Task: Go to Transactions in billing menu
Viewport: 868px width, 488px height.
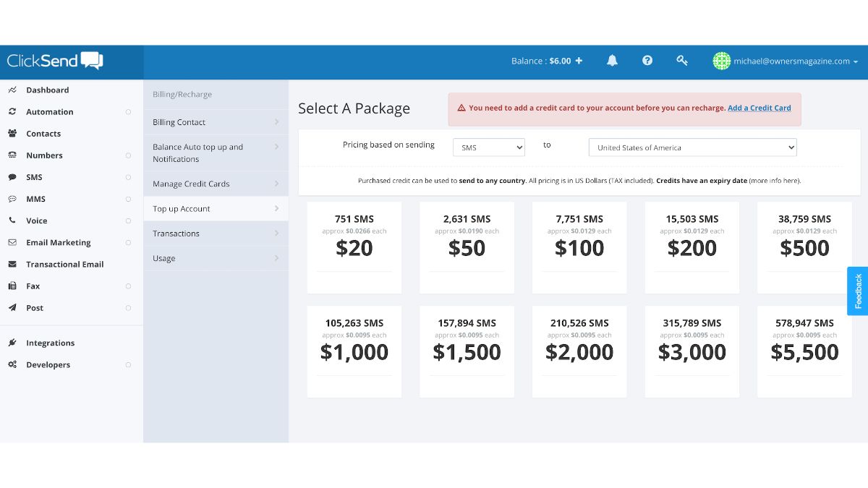Action: pos(216,234)
